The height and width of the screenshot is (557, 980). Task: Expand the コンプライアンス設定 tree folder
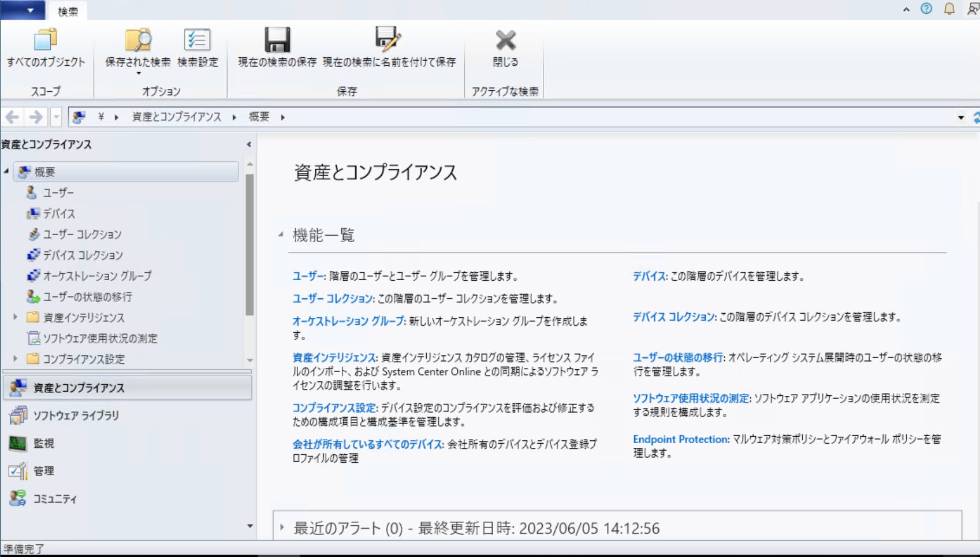tap(16, 359)
